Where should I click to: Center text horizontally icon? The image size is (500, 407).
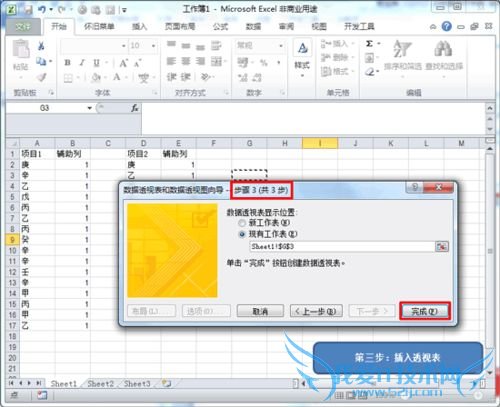point(186,61)
